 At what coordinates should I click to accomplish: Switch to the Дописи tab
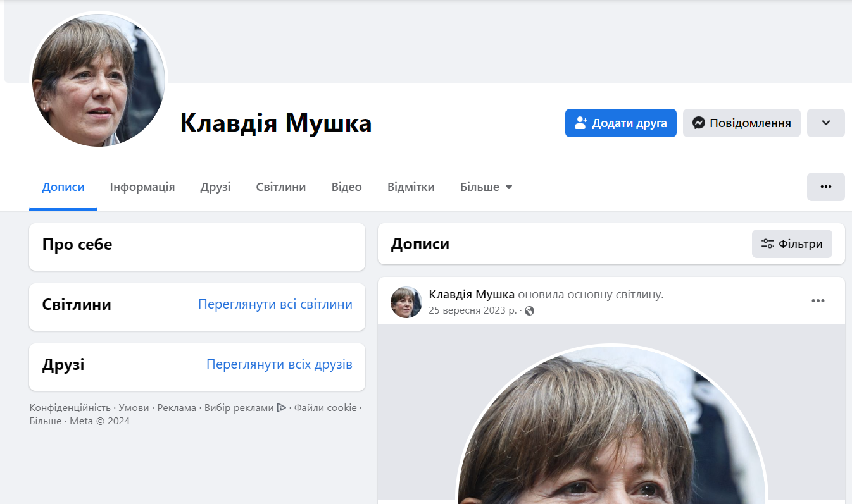pos(63,187)
